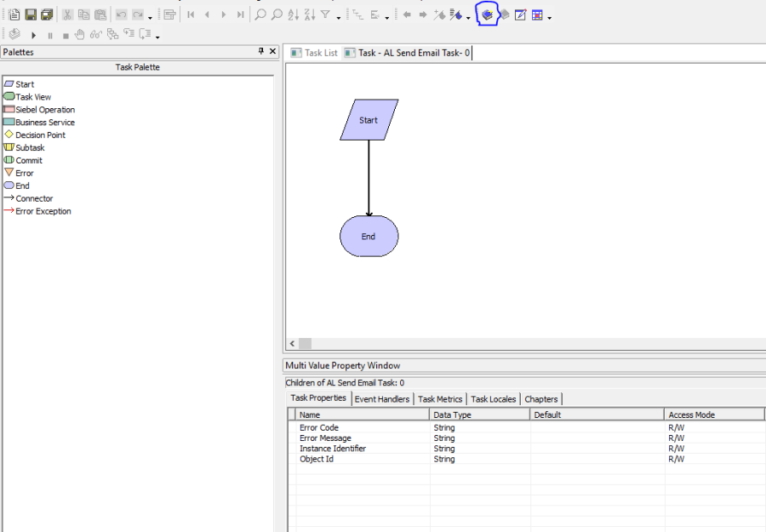766x532 pixels.
Task: Click the first magnifier query icon
Action: (260, 15)
